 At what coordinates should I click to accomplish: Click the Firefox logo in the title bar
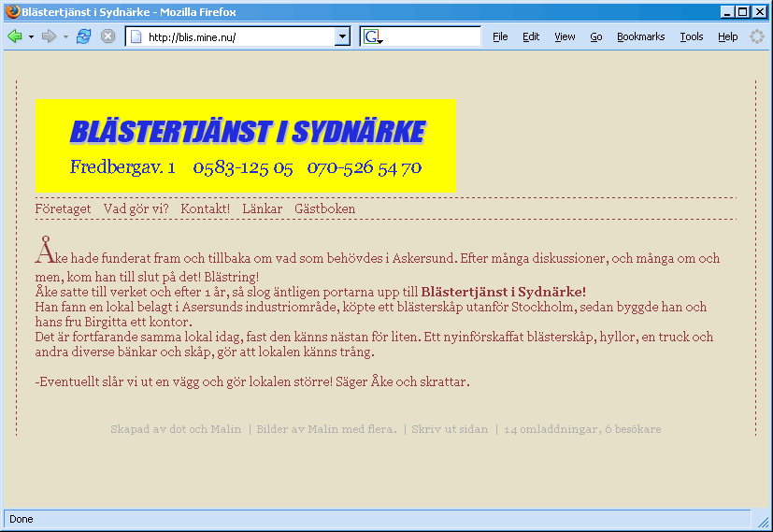coord(10,11)
